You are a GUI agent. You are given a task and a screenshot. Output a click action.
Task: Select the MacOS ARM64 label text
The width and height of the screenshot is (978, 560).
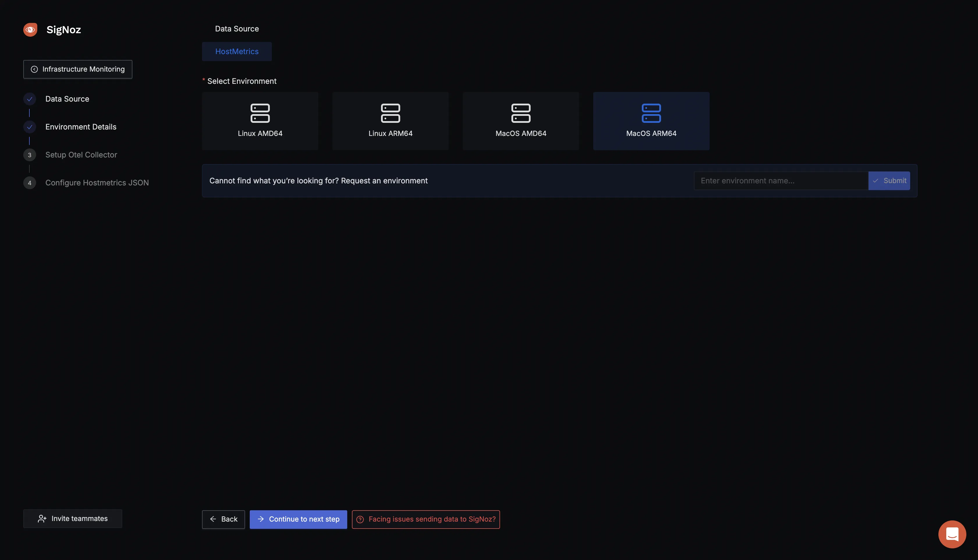[x=651, y=134]
